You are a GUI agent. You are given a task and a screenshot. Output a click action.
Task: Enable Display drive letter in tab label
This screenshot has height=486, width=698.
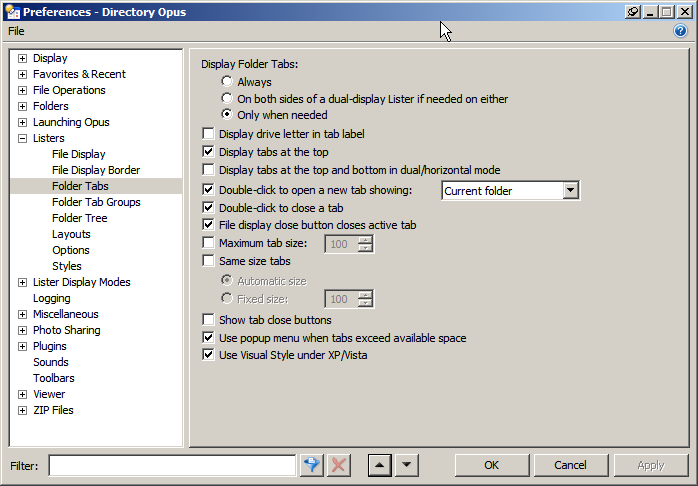click(208, 134)
